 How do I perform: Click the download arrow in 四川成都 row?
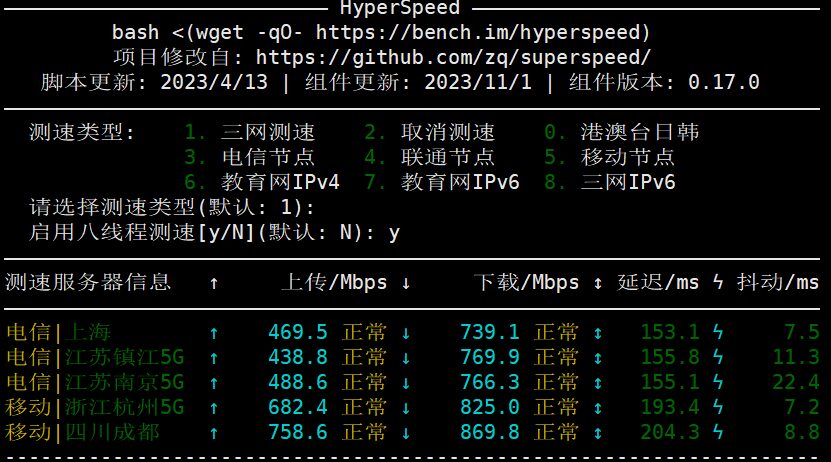406,432
